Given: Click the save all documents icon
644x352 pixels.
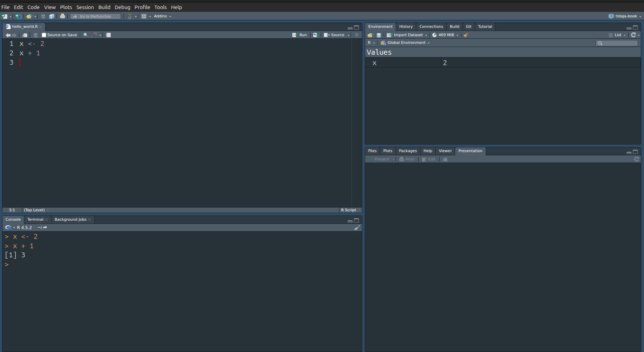Looking at the screenshot, I should [51, 16].
